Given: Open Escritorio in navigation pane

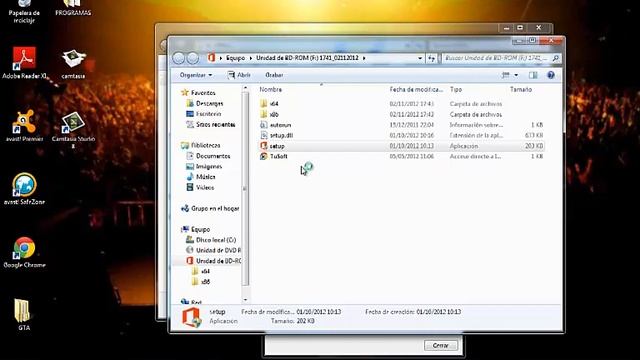Looking at the screenshot, I should tap(204, 114).
